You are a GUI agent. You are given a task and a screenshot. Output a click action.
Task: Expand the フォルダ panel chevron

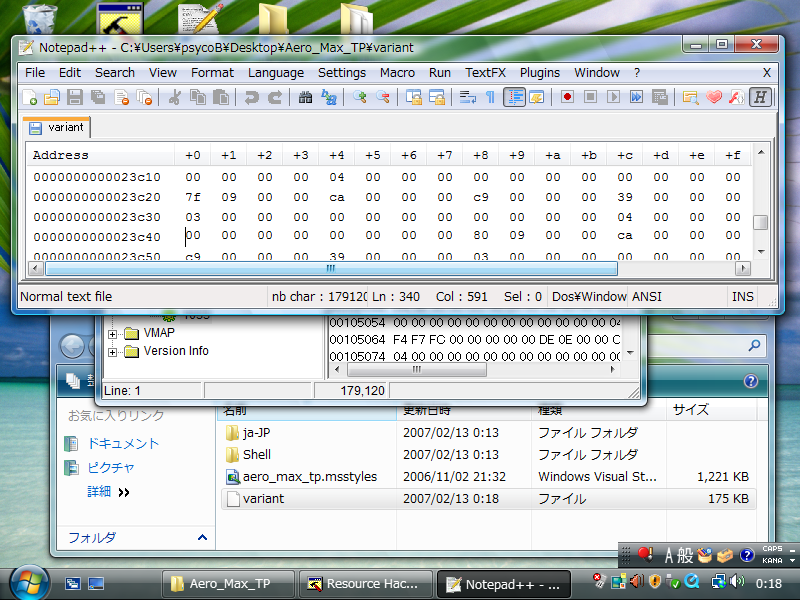click(202, 537)
